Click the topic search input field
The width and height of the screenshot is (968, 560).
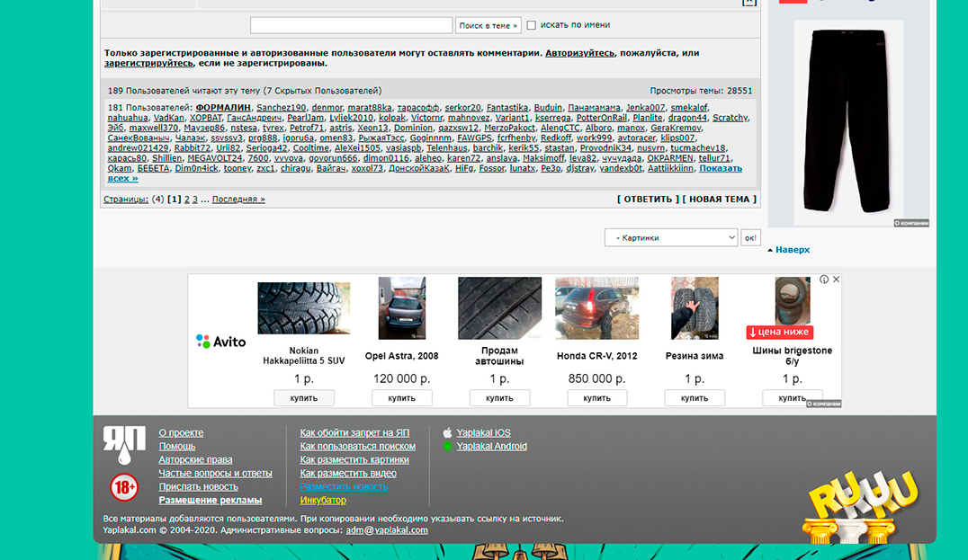[351, 25]
